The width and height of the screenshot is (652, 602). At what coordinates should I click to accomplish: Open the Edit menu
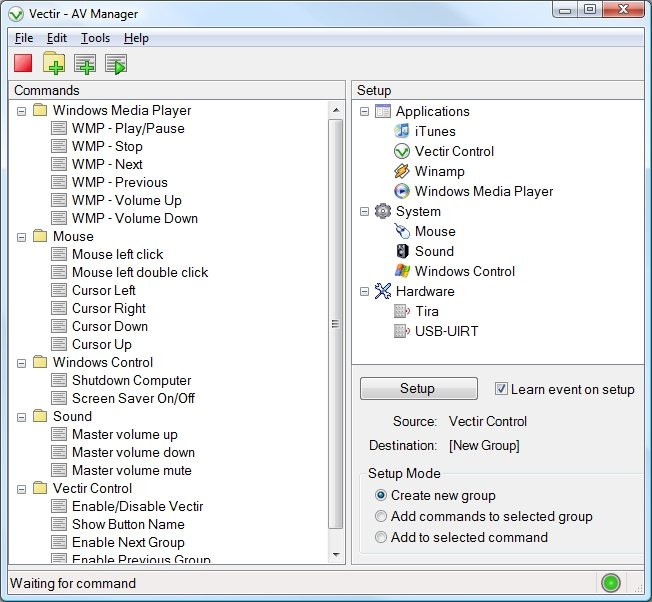57,38
